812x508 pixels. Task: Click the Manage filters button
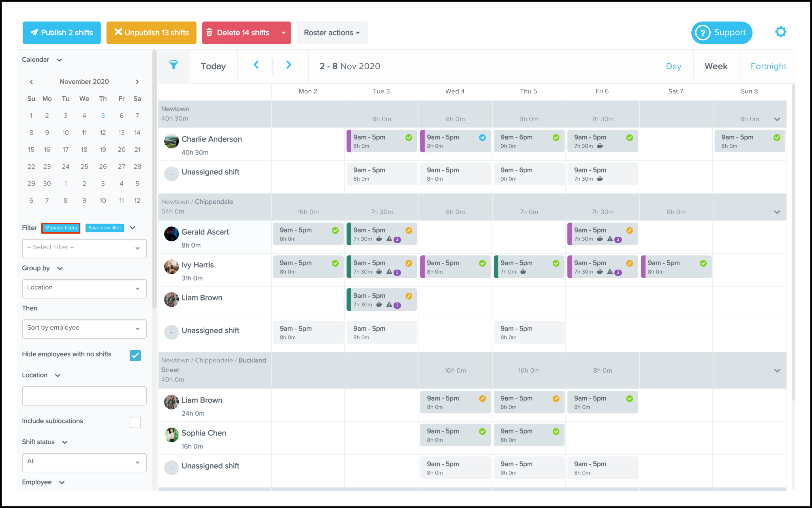pyautogui.click(x=61, y=228)
